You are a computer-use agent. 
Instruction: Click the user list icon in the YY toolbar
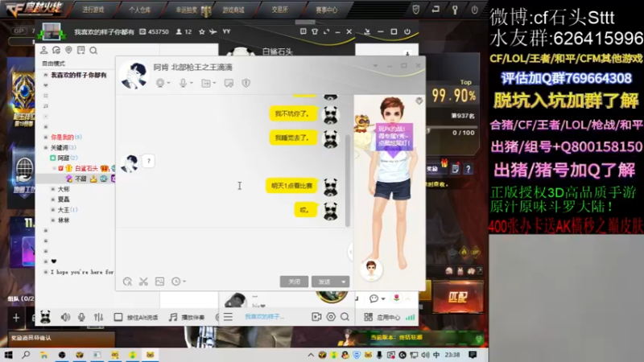(x=43, y=50)
